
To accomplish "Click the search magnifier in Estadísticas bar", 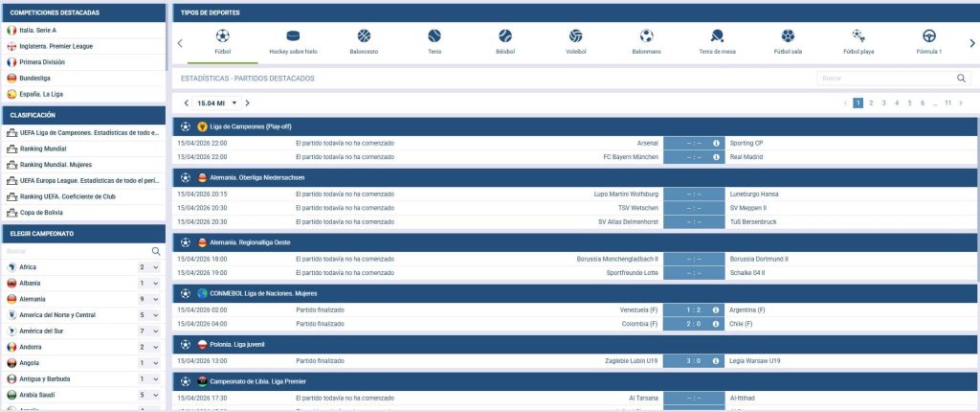I will click(x=961, y=79).
